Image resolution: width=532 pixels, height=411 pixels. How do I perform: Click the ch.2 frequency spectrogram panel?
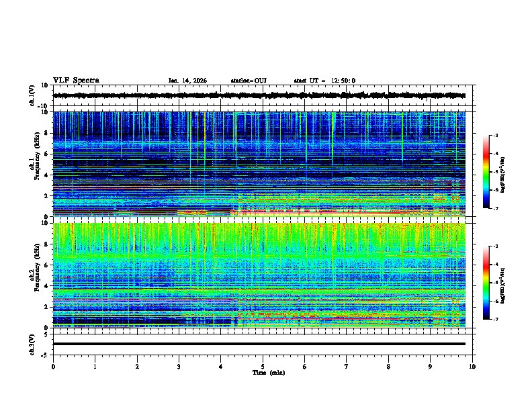(x=259, y=275)
